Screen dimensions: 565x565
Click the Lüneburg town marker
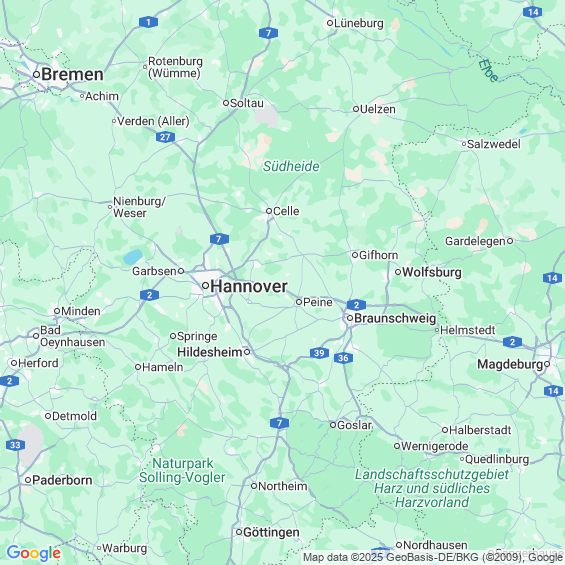(329, 23)
